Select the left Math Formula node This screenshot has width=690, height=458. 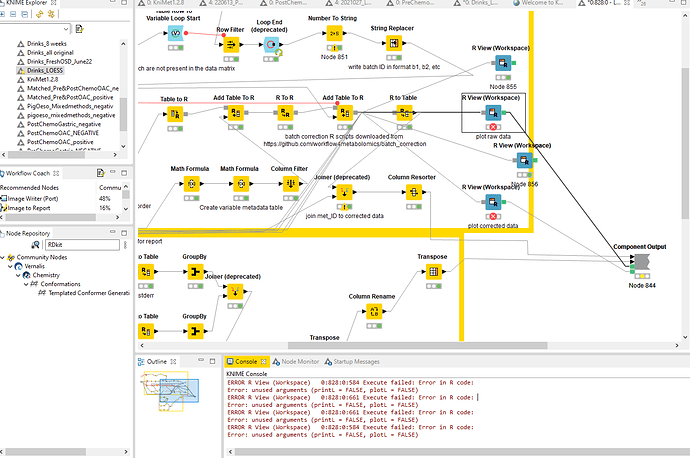pyautogui.click(x=191, y=183)
